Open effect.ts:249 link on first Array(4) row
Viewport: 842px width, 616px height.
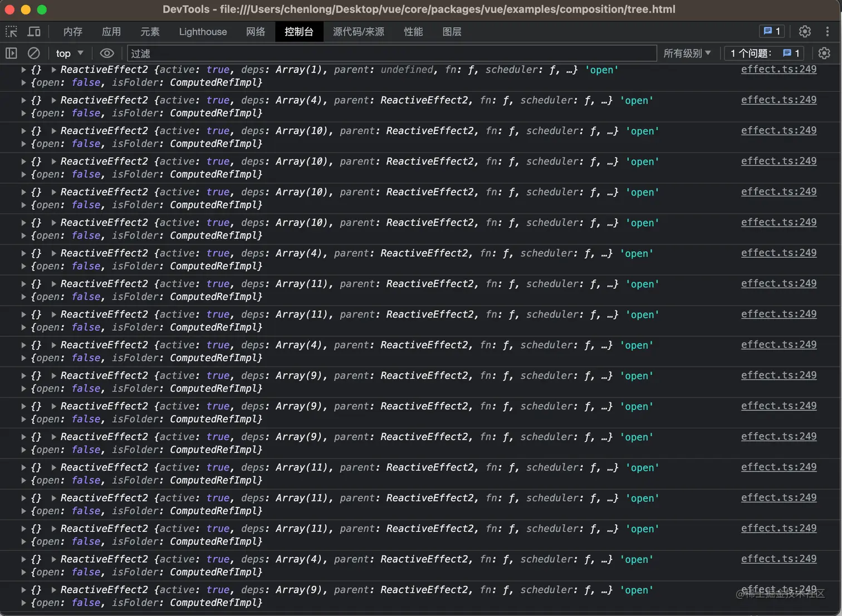click(x=779, y=100)
